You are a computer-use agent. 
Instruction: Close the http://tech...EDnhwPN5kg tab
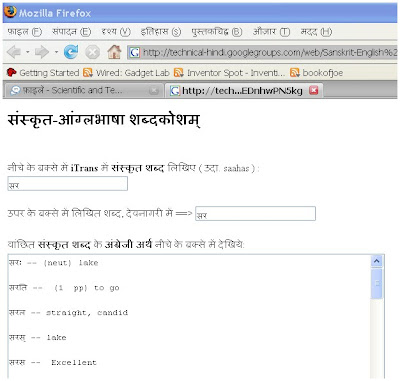(x=314, y=90)
